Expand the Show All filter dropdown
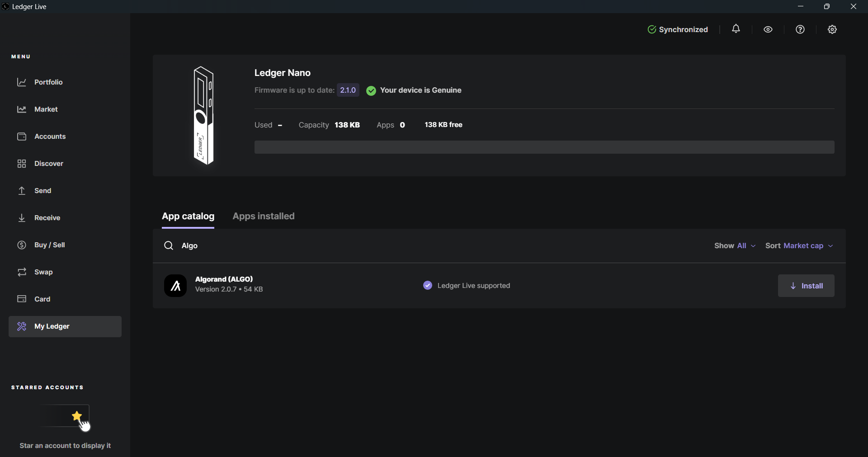Image resolution: width=868 pixels, height=457 pixels. [x=735, y=246]
